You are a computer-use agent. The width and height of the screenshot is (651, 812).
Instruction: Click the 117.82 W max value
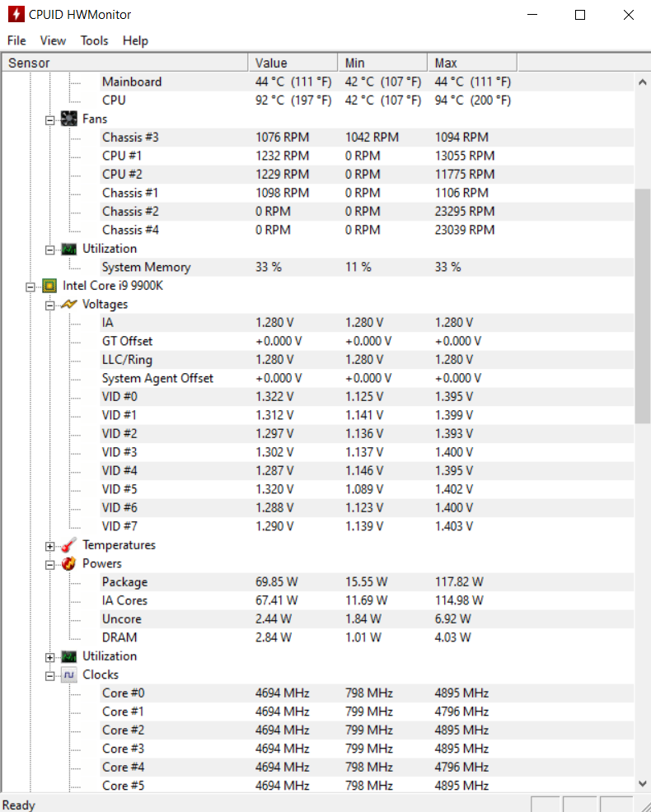point(459,582)
